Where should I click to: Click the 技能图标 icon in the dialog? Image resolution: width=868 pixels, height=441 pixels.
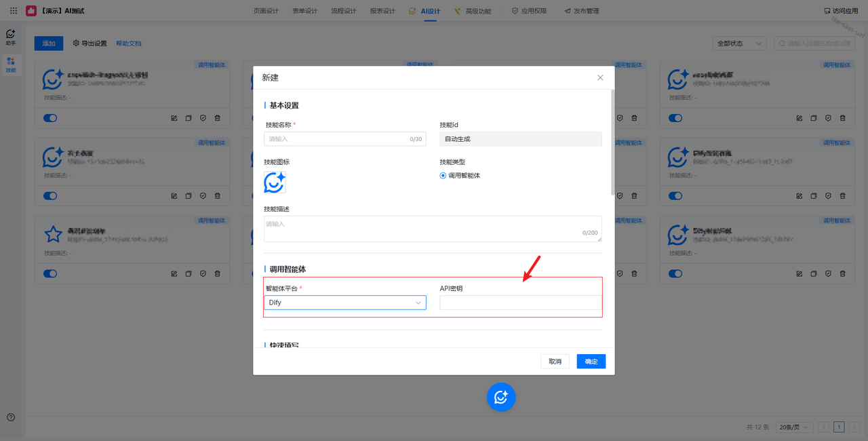[275, 183]
